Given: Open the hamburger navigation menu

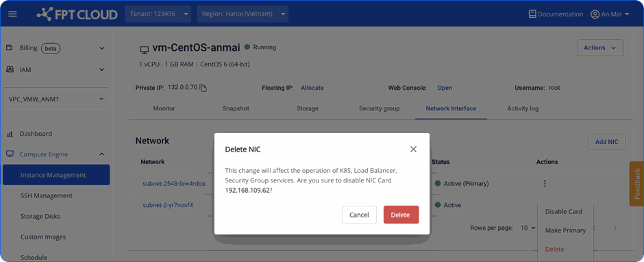Looking at the screenshot, I should click(x=13, y=14).
